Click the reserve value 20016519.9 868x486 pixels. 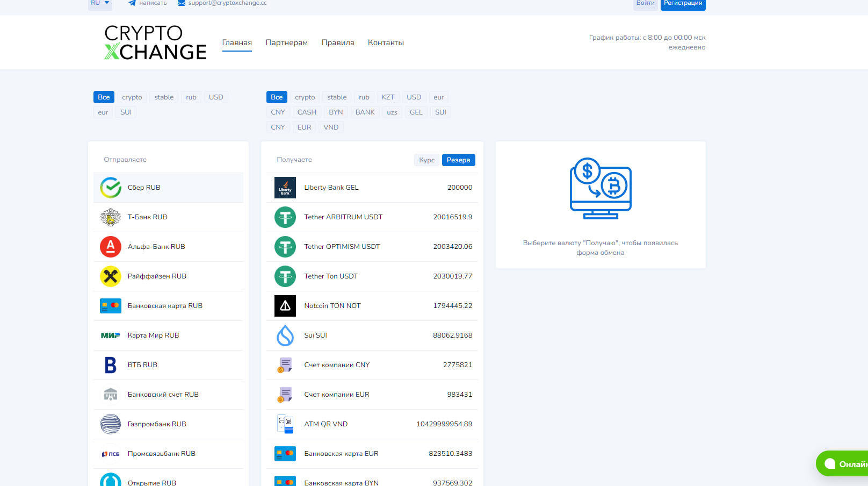(453, 217)
